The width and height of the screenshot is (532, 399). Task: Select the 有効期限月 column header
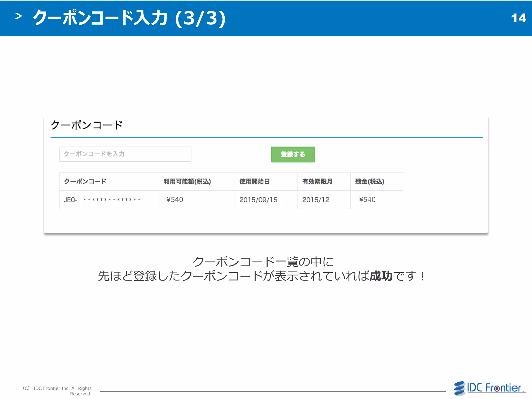click(x=324, y=182)
